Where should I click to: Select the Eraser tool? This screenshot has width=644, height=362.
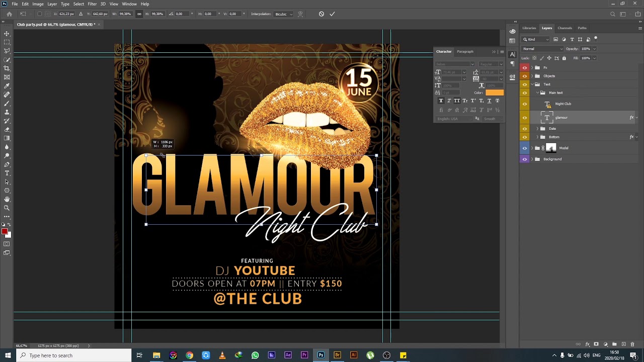(7, 129)
